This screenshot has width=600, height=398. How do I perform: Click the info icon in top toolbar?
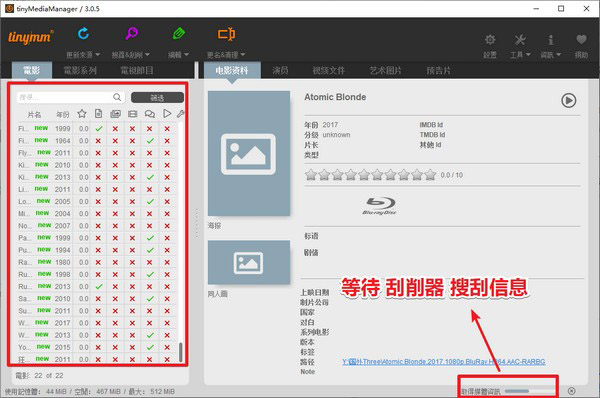click(550, 39)
